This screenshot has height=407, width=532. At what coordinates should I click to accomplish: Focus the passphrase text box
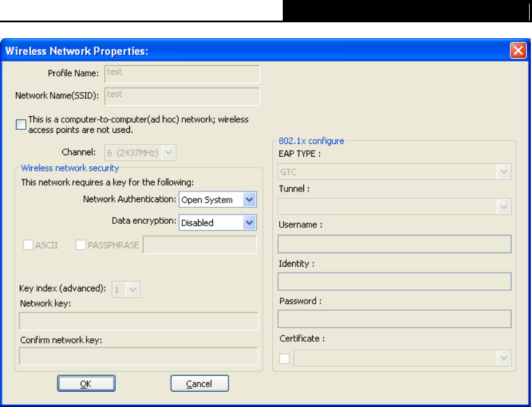pyautogui.click(x=200, y=245)
